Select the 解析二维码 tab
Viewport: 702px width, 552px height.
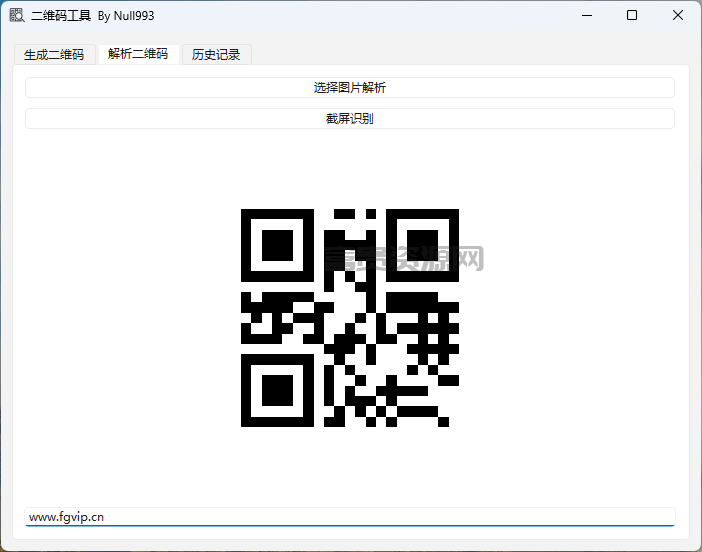tap(138, 54)
